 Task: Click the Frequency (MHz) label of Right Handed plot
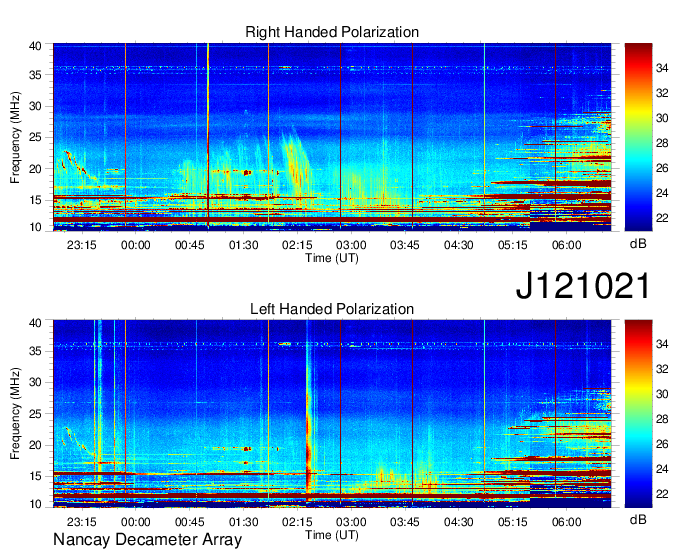point(15,137)
